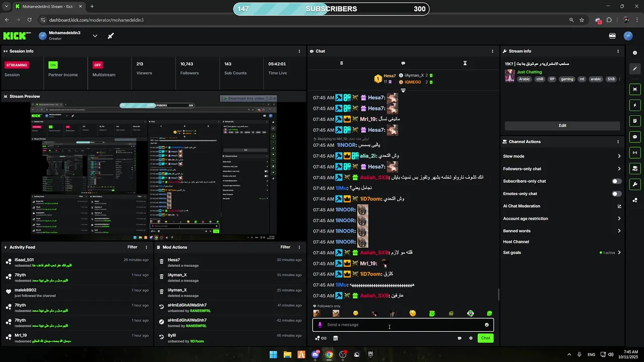Image resolution: width=644 pixels, height=362 pixels.
Task: Click the Edit stream info button
Action: [x=562, y=126]
